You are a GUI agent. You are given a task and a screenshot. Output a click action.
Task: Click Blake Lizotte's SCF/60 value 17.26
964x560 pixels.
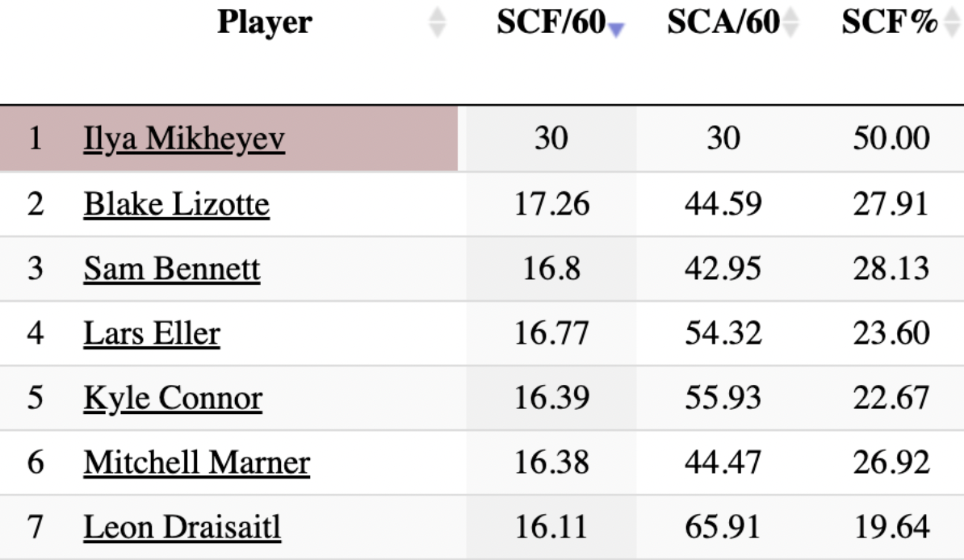point(551,204)
